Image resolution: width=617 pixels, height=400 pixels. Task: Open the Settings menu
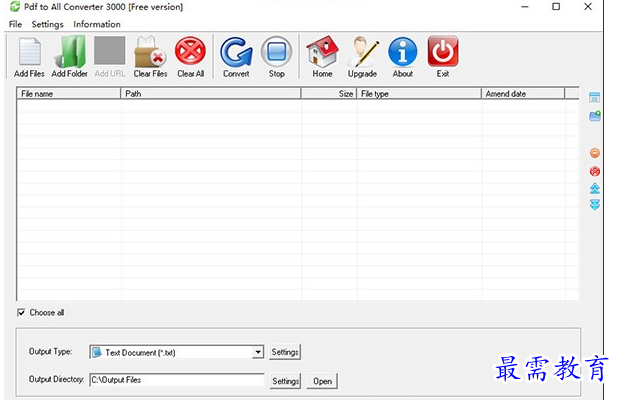[47, 24]
